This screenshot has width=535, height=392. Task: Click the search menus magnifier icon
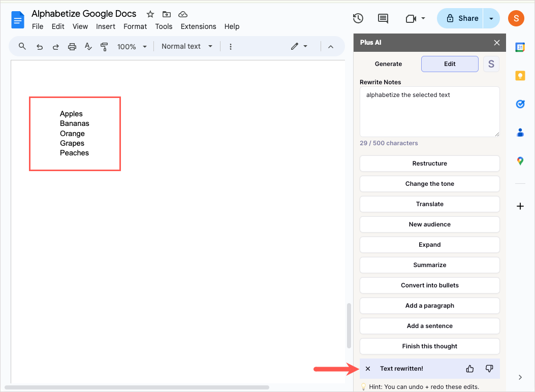22,46
